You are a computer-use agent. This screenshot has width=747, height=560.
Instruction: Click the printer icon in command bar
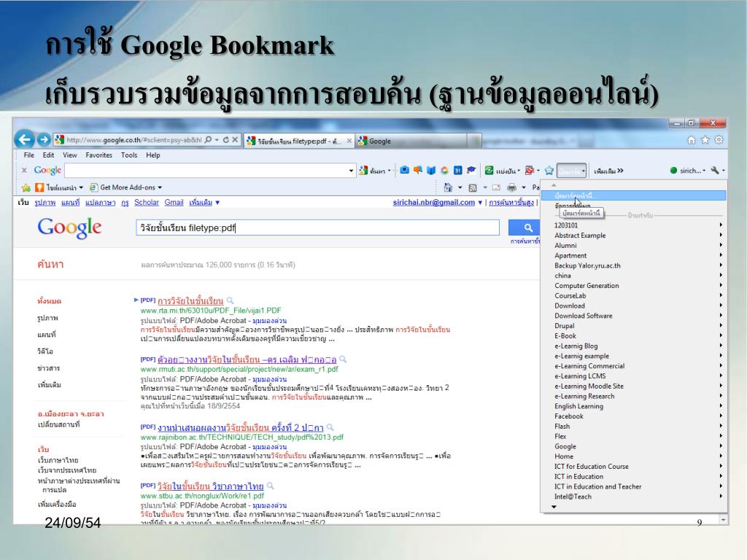coord(511,187)
